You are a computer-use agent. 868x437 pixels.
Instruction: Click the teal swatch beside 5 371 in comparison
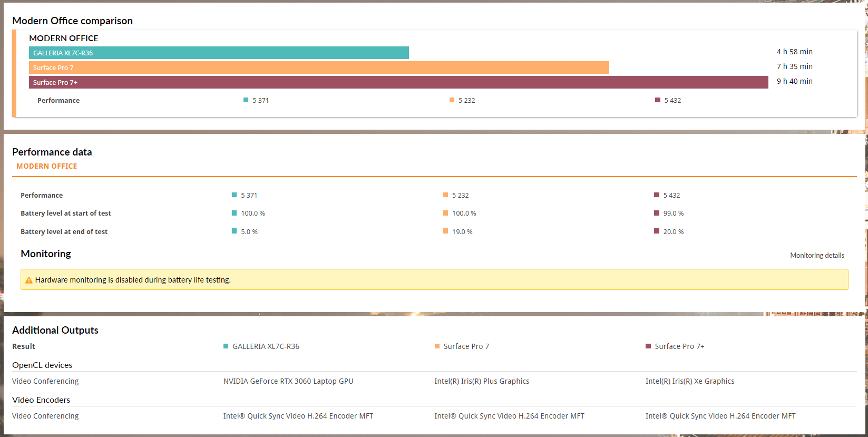(x=246, y=100)
